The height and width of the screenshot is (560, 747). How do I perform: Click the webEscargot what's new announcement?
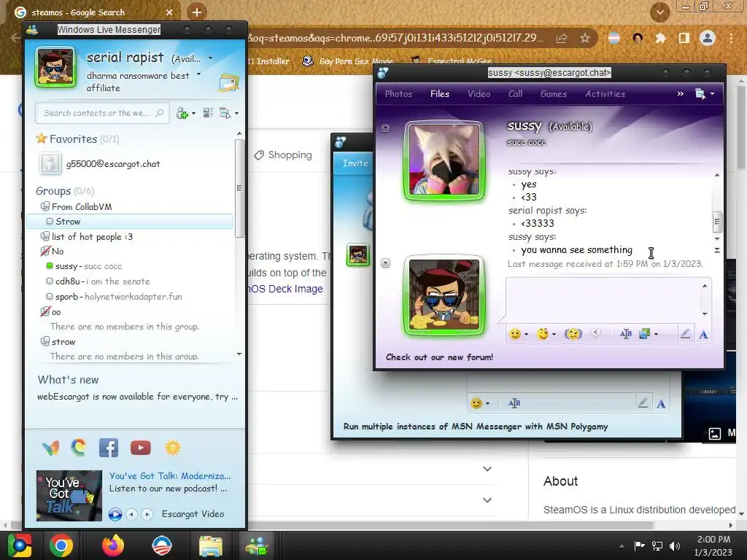pyautogui.click(x=137, y=397)
